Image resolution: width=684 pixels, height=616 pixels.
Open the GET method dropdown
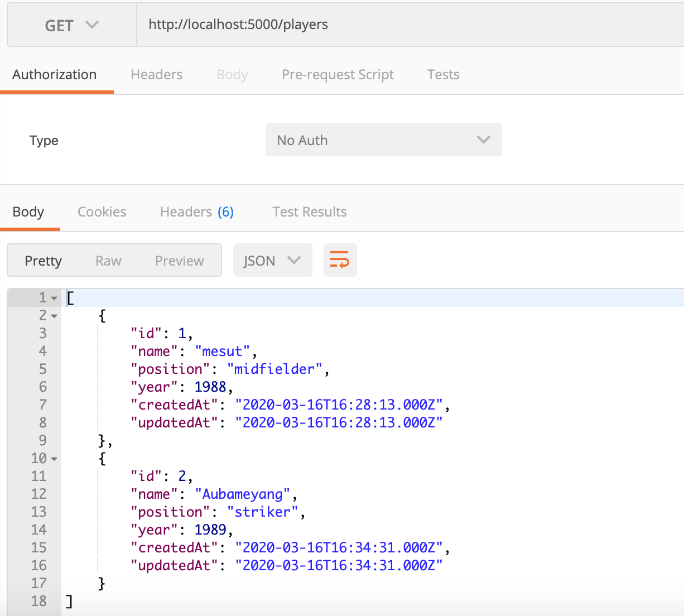click(71, 26)
